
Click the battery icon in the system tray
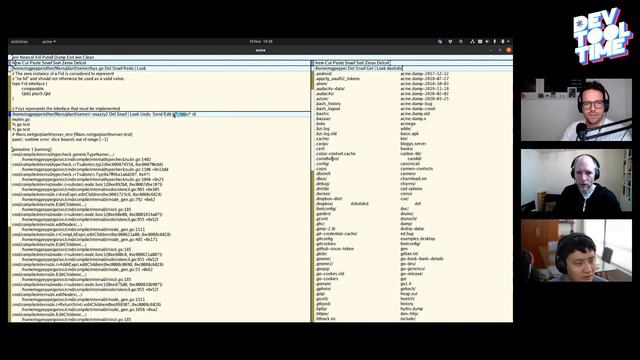[502, 42]
